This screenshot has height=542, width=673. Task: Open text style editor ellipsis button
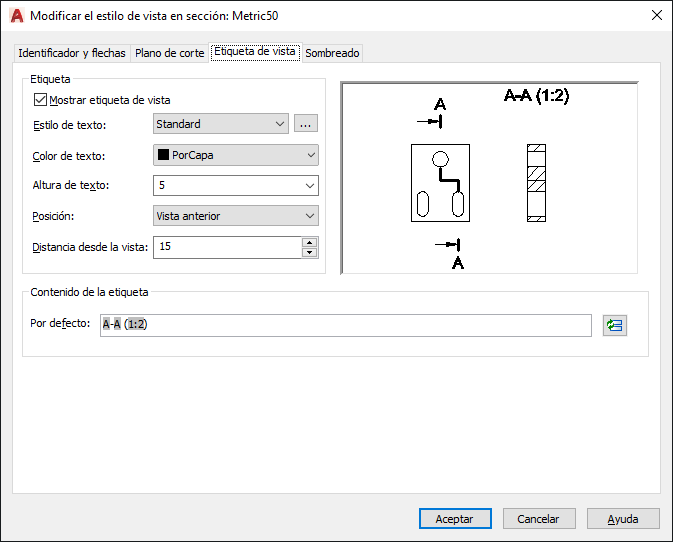coord(306,124)
